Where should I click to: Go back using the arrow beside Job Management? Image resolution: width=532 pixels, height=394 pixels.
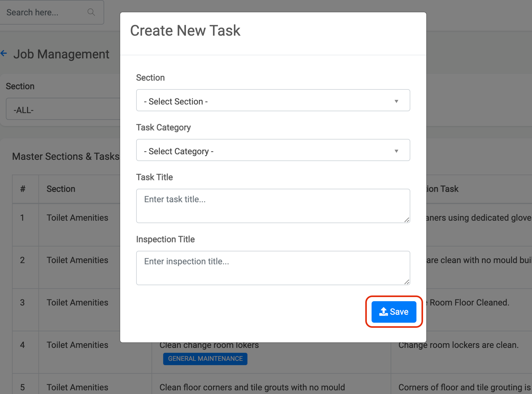tap(4, 53)
